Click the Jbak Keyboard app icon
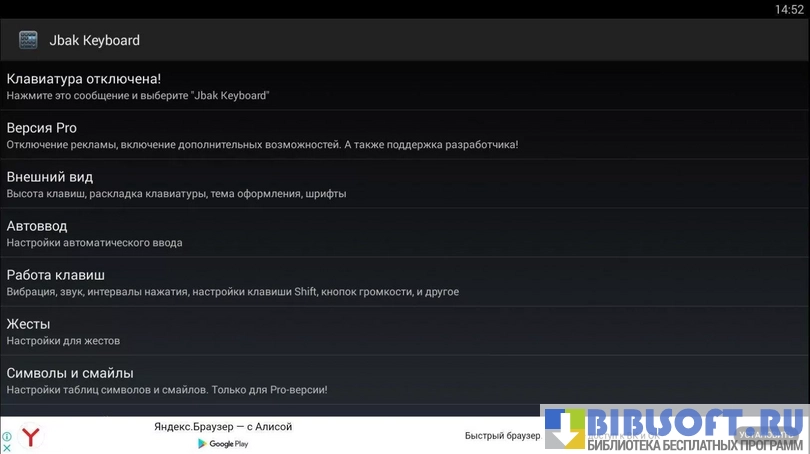 (x=28, y=40)
